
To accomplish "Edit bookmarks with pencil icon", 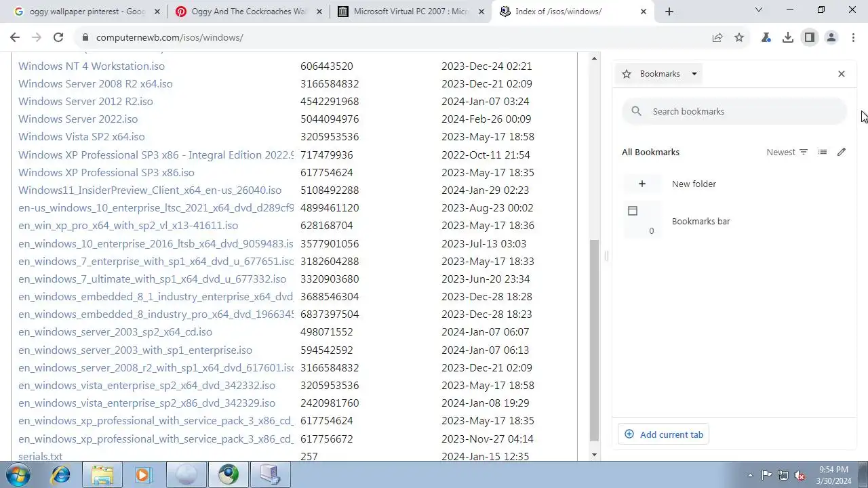I will point(842,152).
